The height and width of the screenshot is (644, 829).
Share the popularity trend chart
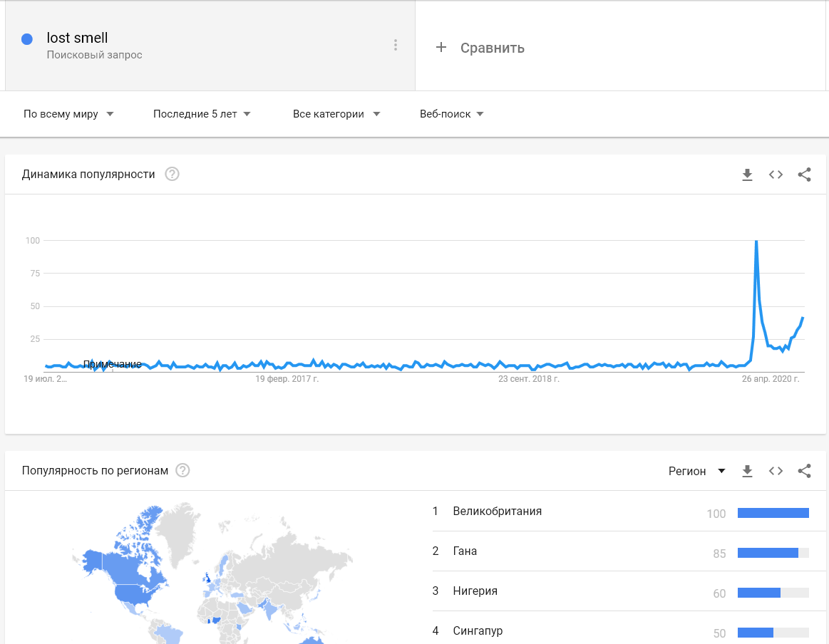804,175
